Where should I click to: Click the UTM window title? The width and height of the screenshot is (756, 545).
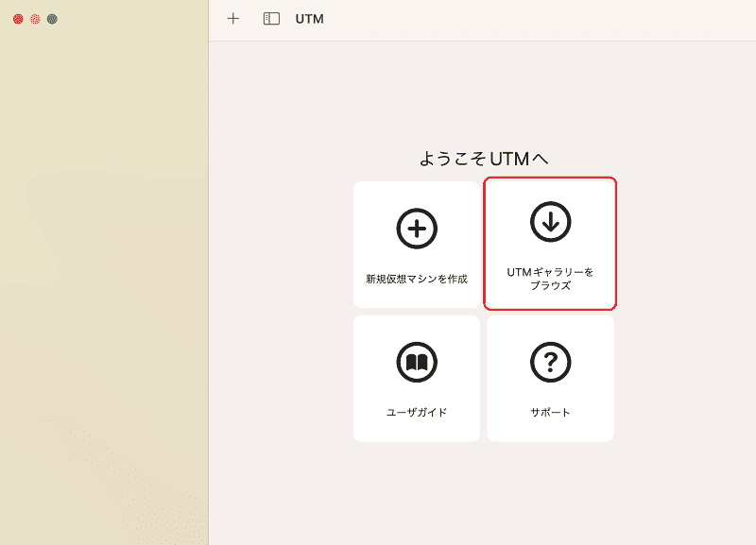[x=310, y=19]
